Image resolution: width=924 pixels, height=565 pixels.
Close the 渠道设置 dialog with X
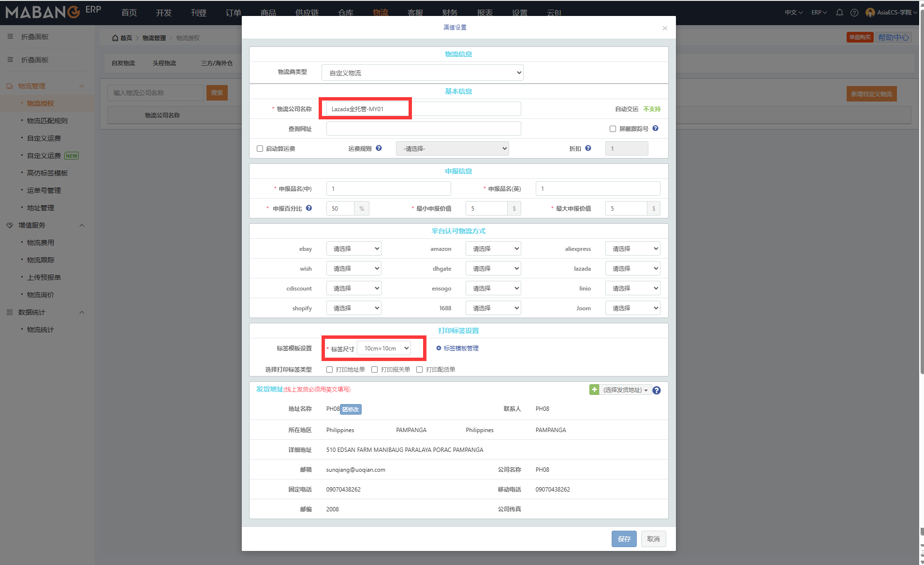[665, 28]
